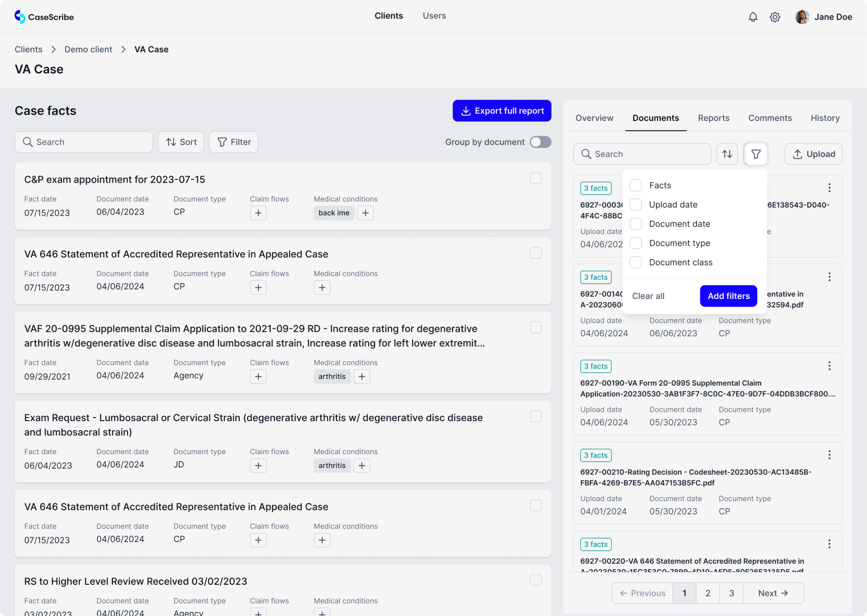Open the notifications bell icon

click(x=753, y=17)
